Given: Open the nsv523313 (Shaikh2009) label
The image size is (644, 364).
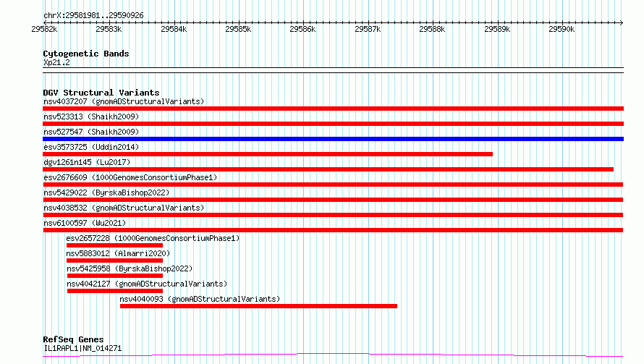Looking at the screenshot, I should point(91,117).
